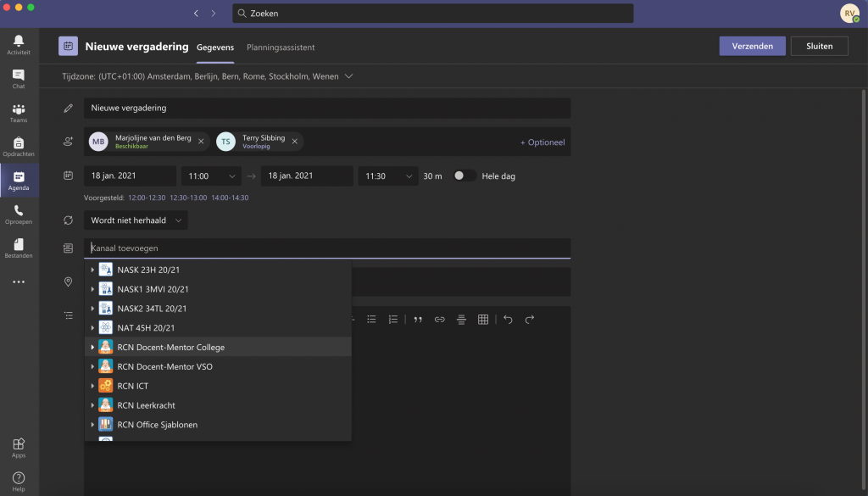Remove attendee Marjolijne van den Berg
868x496 pixels.
click(201, 142)
